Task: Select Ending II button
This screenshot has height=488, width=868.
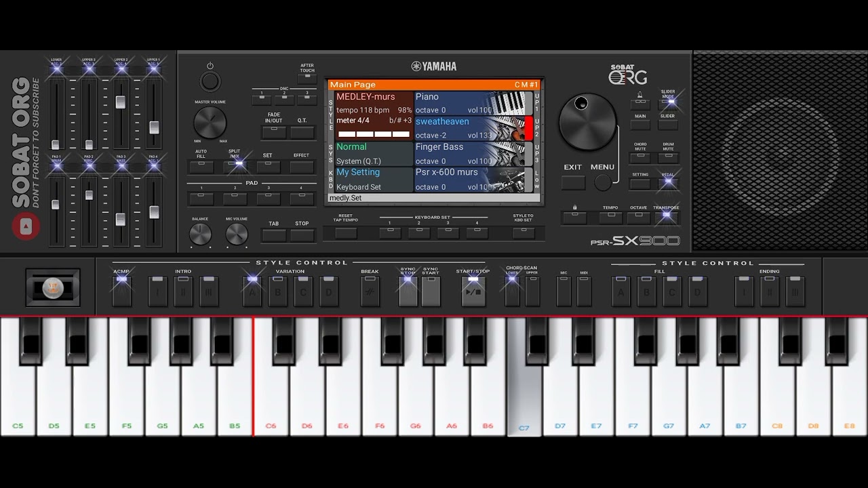Action: (770, 291)
